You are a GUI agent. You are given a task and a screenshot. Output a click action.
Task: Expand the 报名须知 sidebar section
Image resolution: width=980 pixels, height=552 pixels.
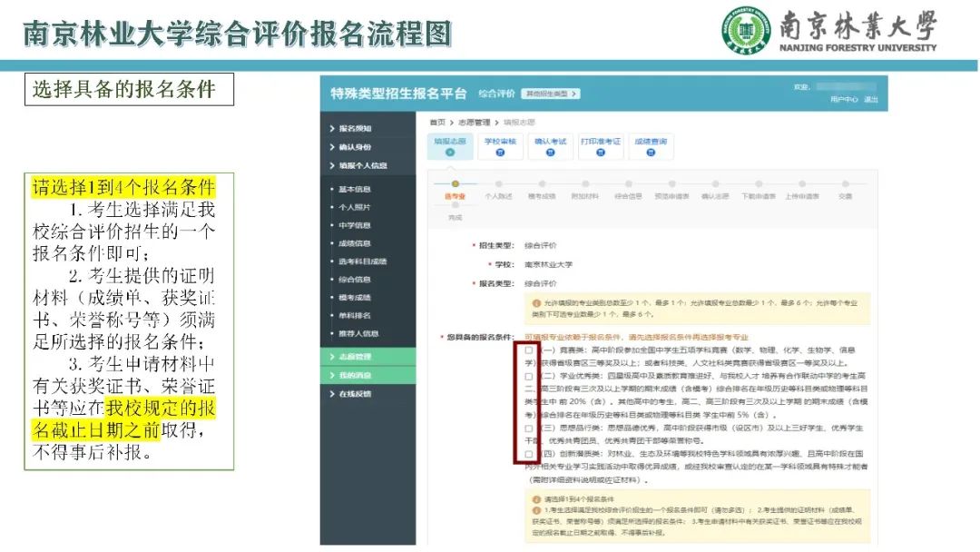(354, 129)
